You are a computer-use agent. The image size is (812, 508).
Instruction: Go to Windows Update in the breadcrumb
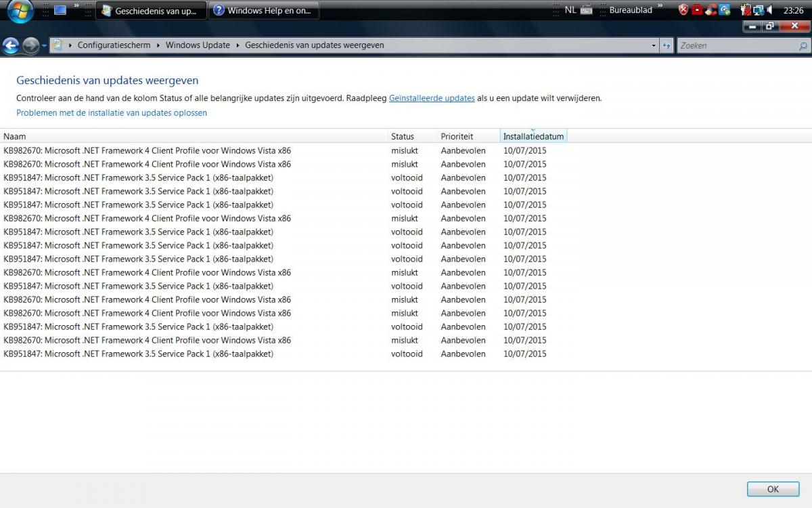click(x=198, y=45)
